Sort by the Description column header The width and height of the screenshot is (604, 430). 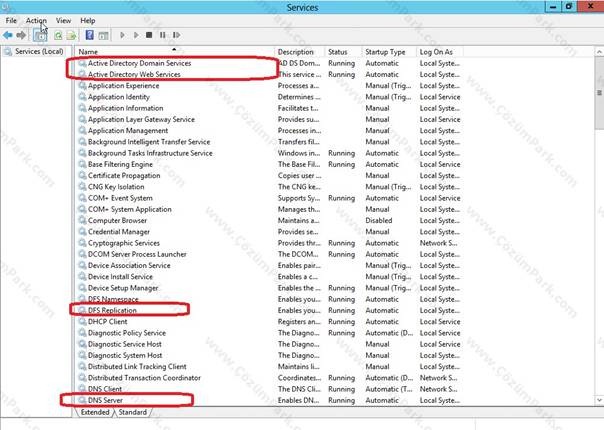300,52
